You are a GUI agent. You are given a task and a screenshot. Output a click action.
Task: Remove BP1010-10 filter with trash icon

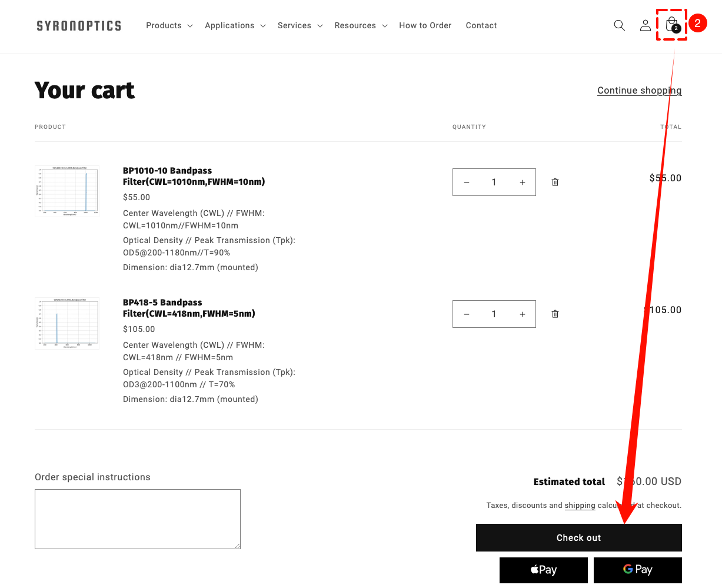tap(555, 182)
